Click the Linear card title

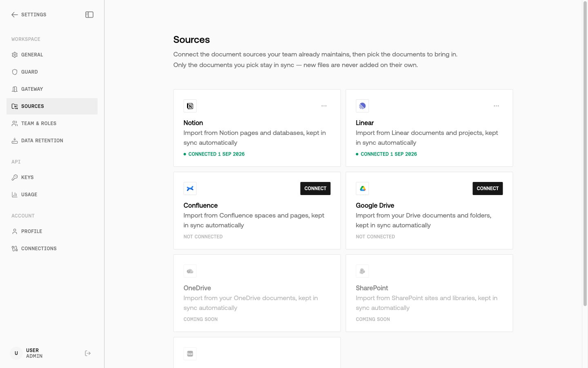point(365,123)
